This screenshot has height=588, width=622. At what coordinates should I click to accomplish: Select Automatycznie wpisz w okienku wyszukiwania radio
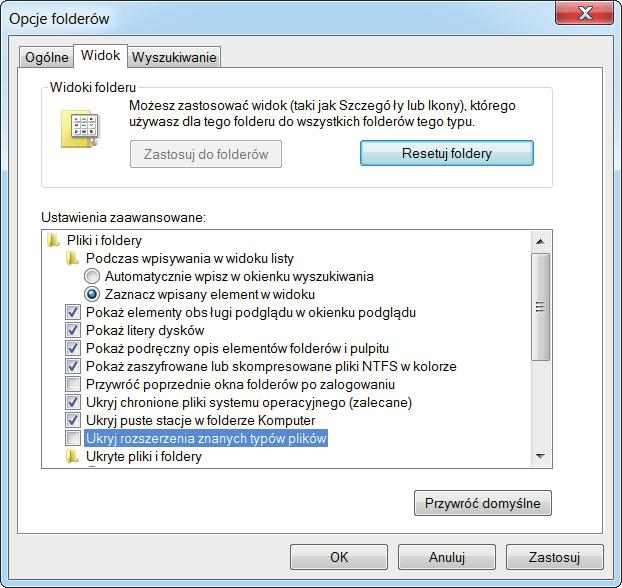coord(92,276)
